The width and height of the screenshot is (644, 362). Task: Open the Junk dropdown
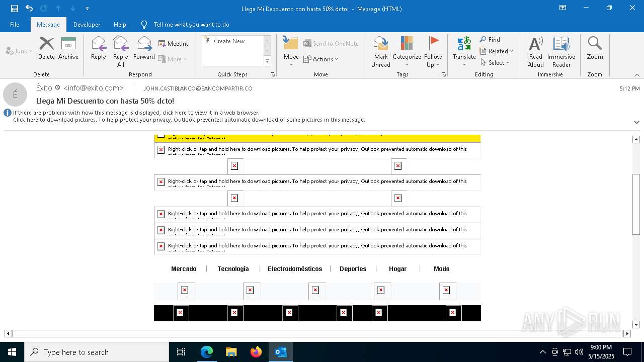coord(19,51)
